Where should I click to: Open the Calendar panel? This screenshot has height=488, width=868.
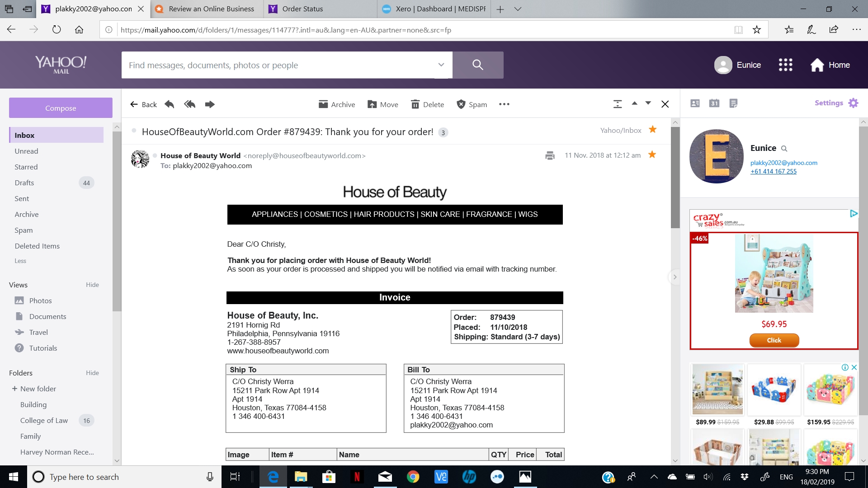coord(714,103)
